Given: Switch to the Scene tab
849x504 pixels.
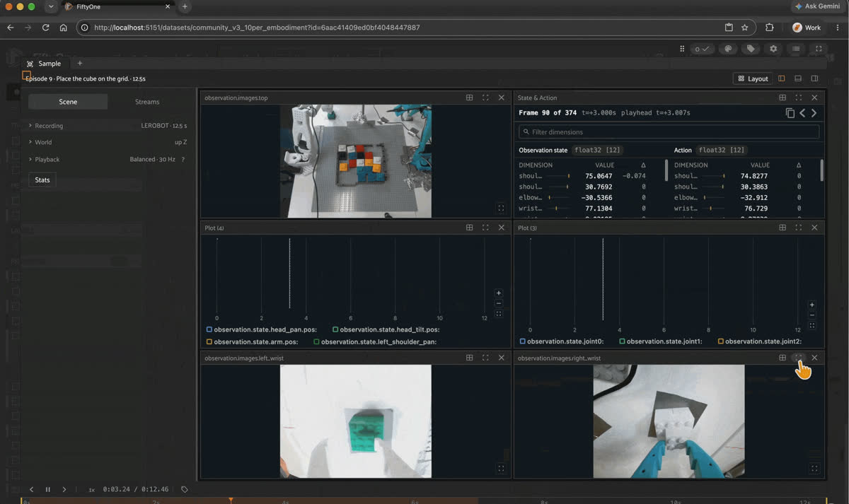Looking at the screenshot, I should click(68, 102).
